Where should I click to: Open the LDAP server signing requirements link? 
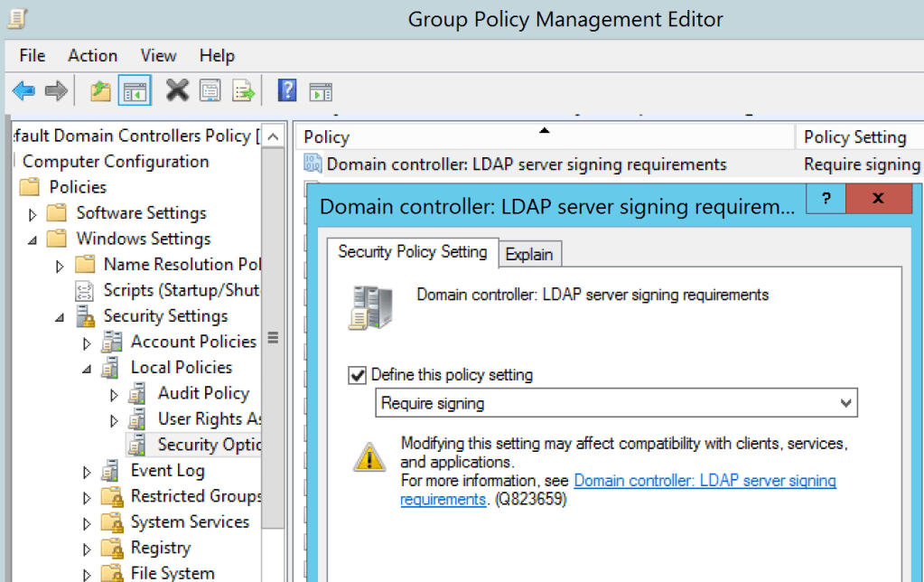pos(705,482)
